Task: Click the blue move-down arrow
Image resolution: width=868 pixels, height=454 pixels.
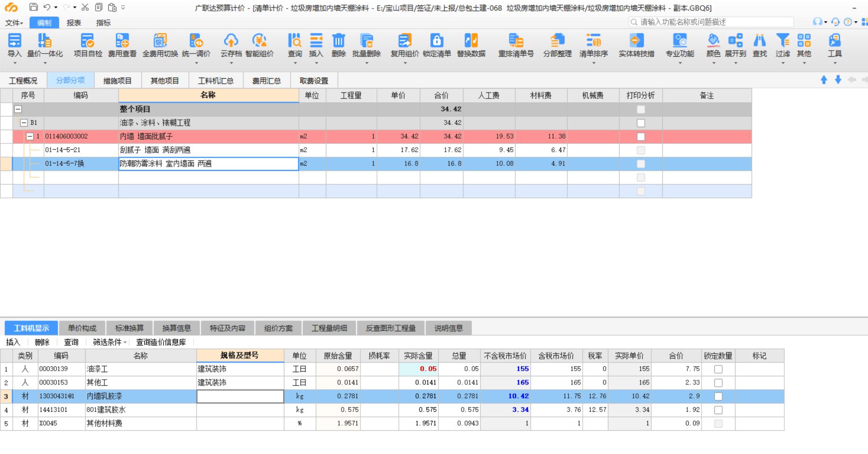Action: [838, 80]
